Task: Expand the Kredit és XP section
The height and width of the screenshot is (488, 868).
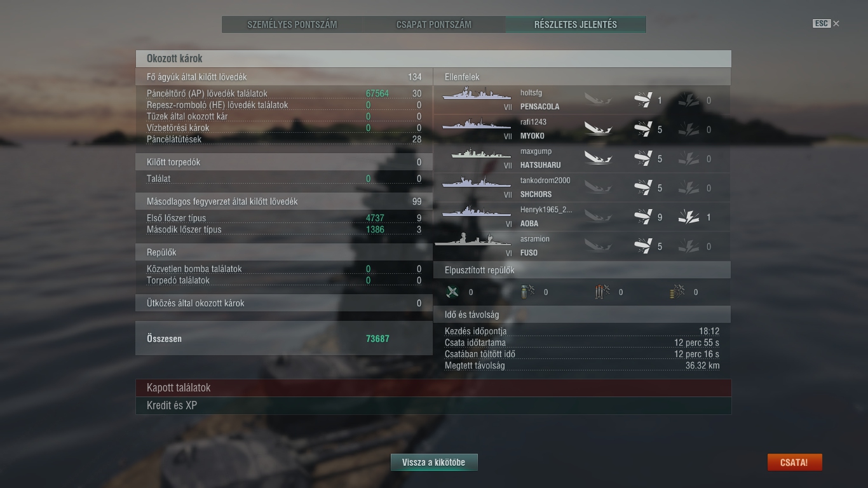Action: pyautogui.click(x=433, y=405)
